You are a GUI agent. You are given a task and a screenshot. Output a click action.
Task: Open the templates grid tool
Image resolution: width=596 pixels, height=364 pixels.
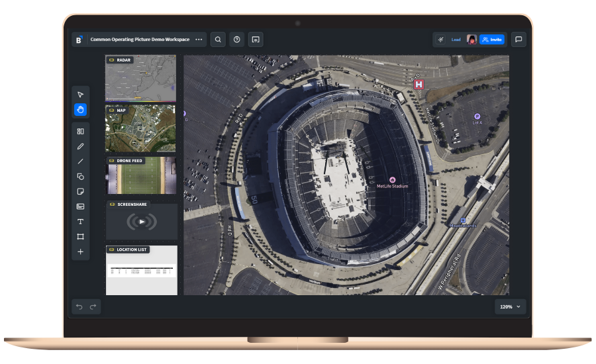point(80,131)
